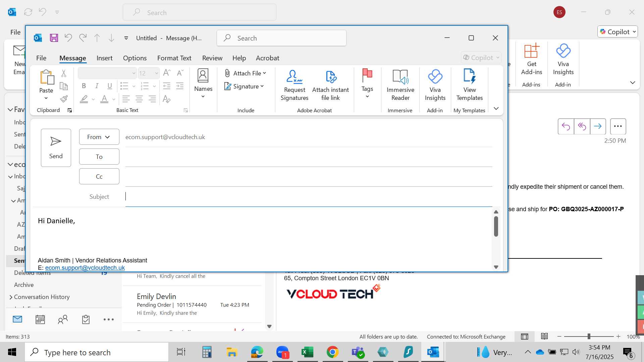This screenshot has height=362, width=644.
Task: Open the Emily Devlin Pending Order email
Action: click(x=193, y=304)
